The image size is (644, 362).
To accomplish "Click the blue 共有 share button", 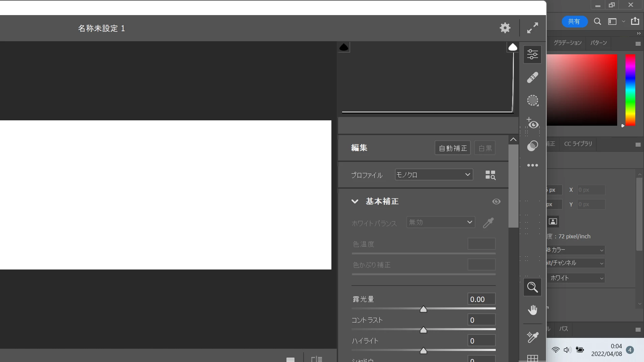I will coord(574,21).
